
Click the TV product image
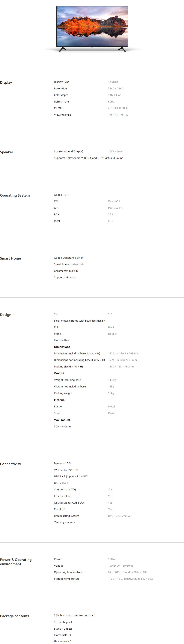pyautogui.click(x=92, y=29)
